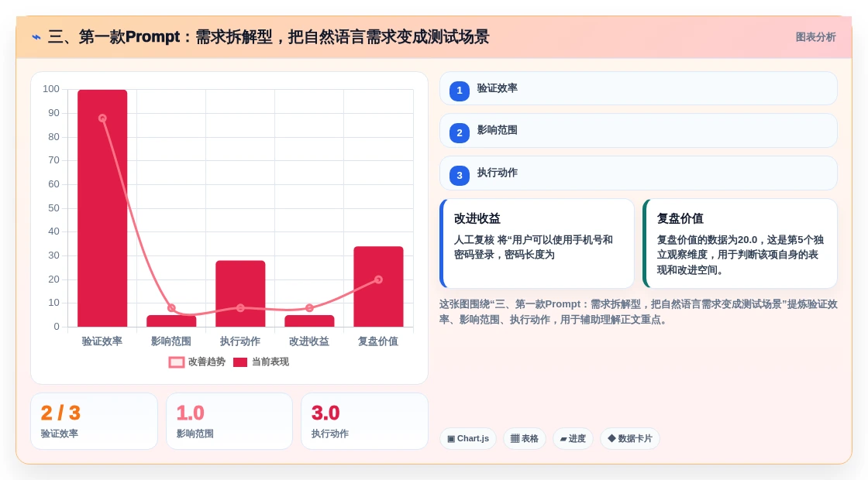
Task: Click the 3.0 执行动作 stat card
Action: tap(364, 421)
